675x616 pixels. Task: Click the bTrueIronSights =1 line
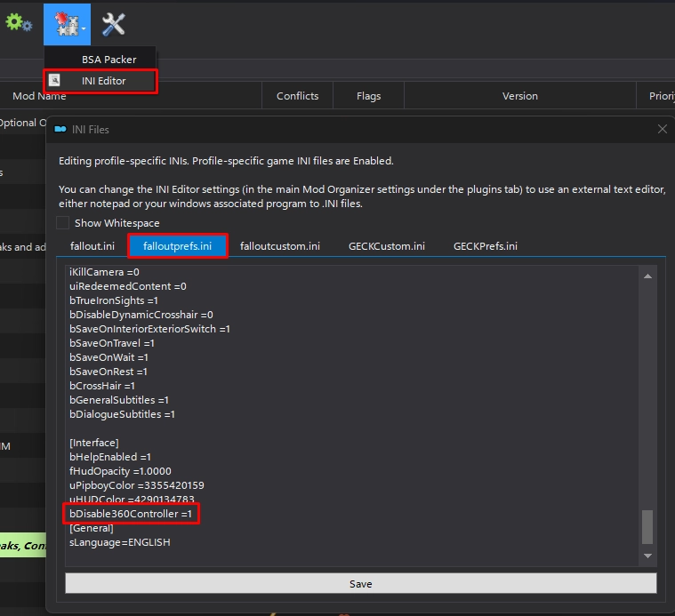point(114,300)
